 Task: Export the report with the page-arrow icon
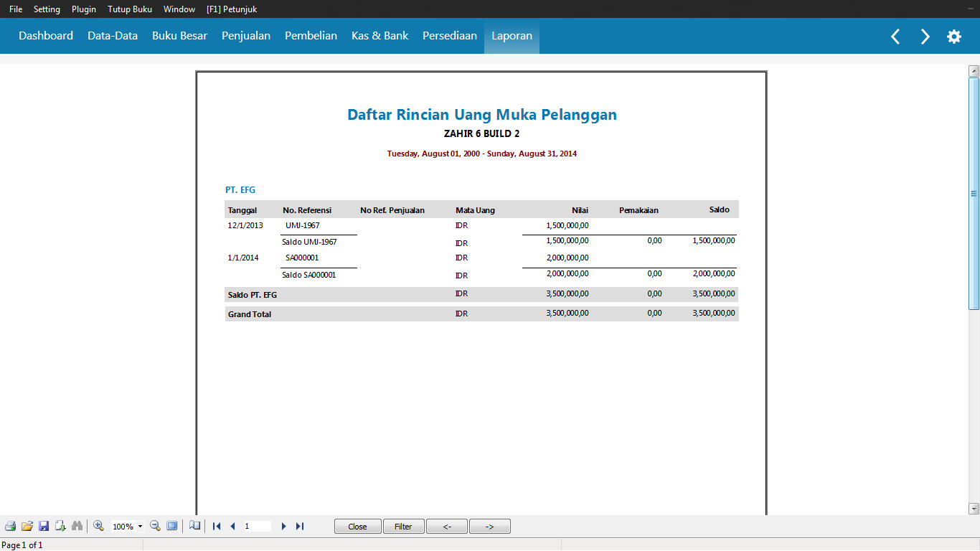[x=61, y=526]
